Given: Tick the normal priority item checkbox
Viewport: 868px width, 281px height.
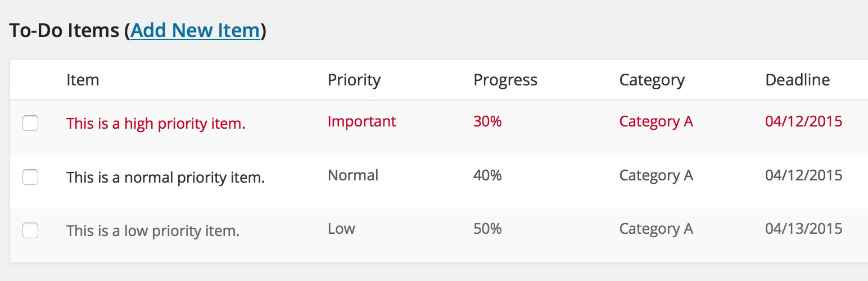Looking at the screenshot, I should (x=30, y=177).
